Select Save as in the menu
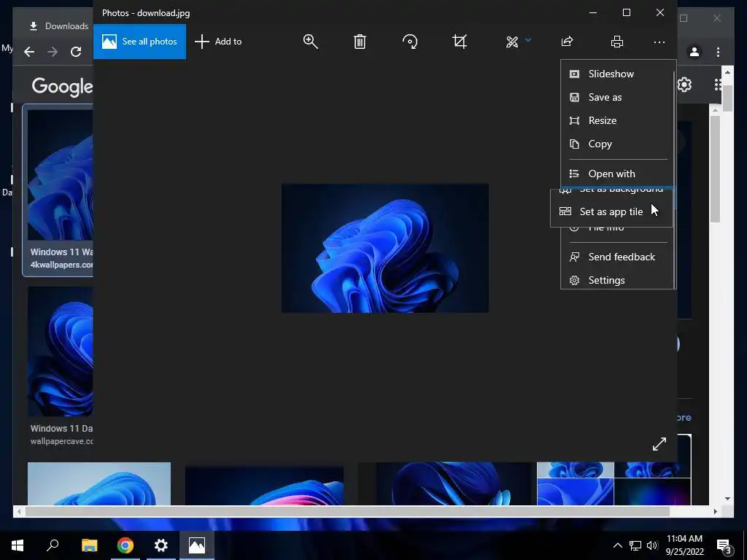Screen dimensions: 747x560 pyautogui.click(x=605, y=97)
